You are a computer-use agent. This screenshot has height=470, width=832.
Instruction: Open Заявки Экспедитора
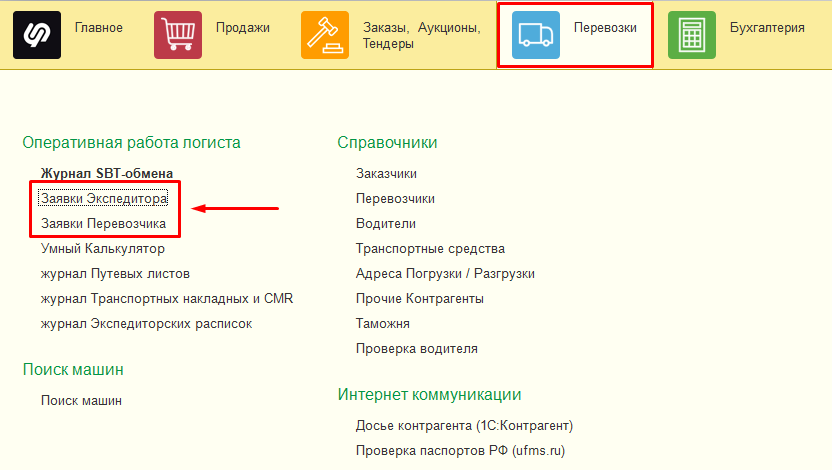tap(103, 198)
